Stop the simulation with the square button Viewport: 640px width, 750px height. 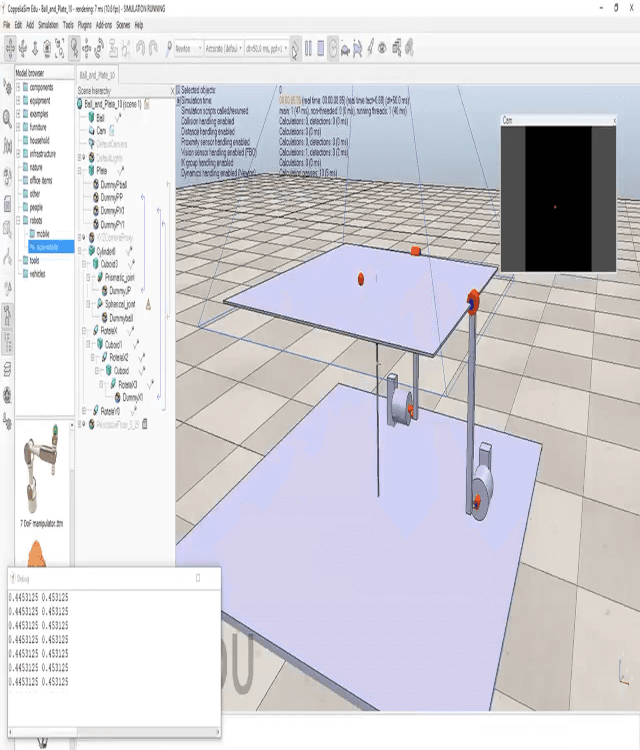[320, 47]
